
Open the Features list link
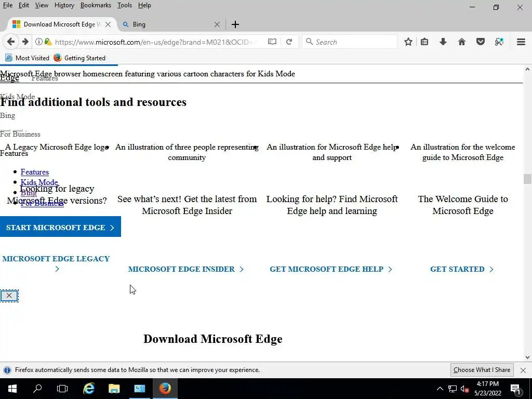pyautogui.click(x=35, y=172)
